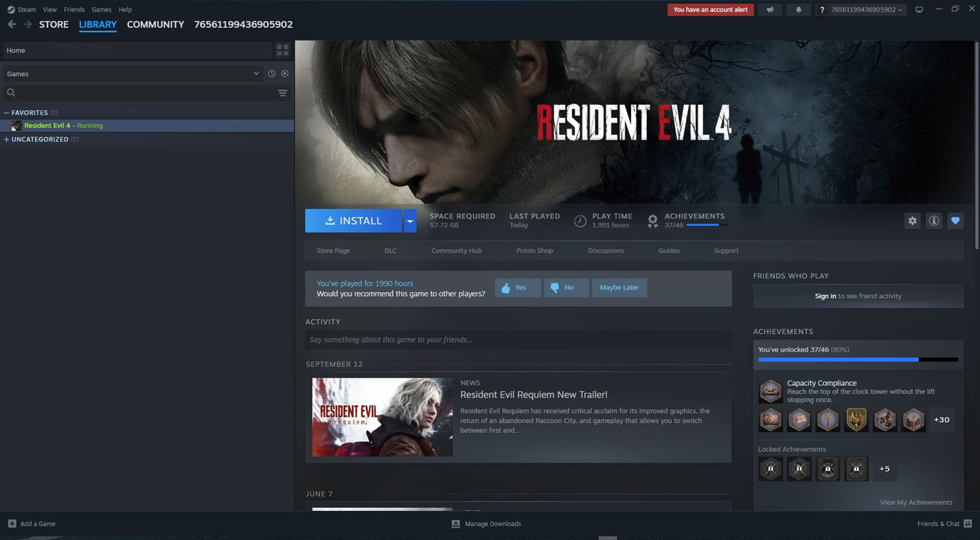
Task: Recommend the game with Yes thumbs-up
Action: [518, 288]
